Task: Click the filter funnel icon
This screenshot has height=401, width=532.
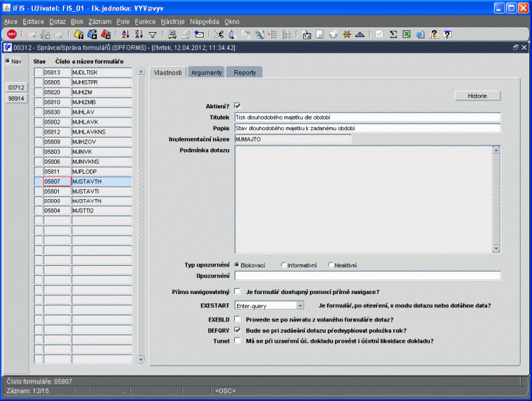Action: pos(153,34)
